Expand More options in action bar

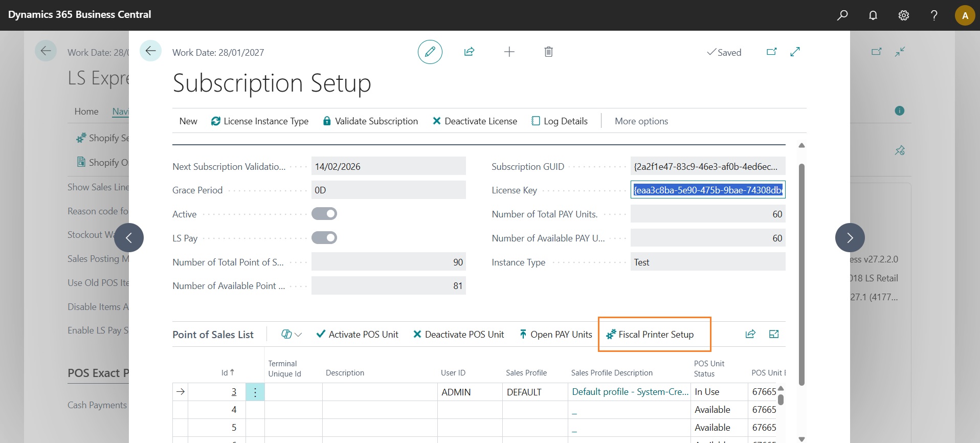(641, 121)
